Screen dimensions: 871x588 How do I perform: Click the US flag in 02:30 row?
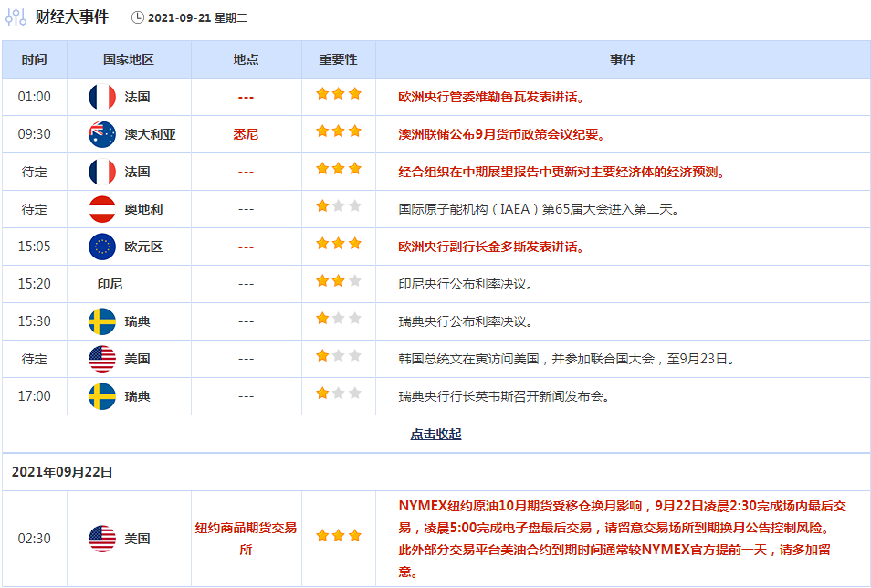click(102, 539)
